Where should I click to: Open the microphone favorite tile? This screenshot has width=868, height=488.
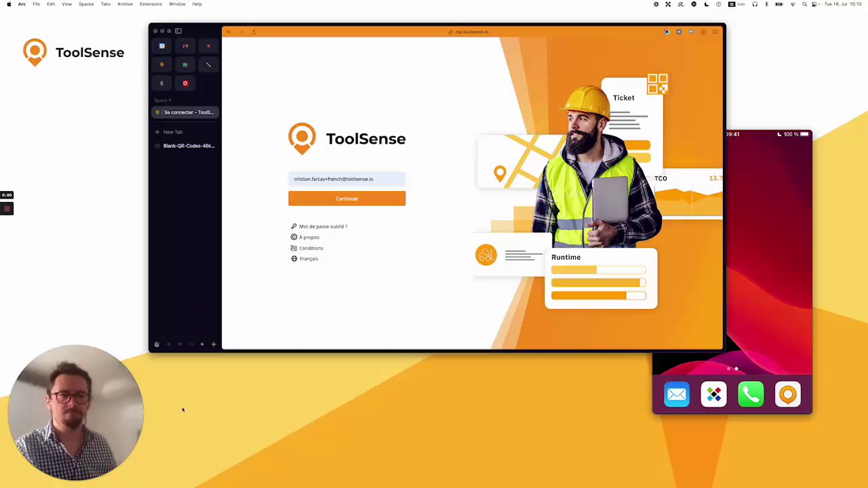[162, 83]
